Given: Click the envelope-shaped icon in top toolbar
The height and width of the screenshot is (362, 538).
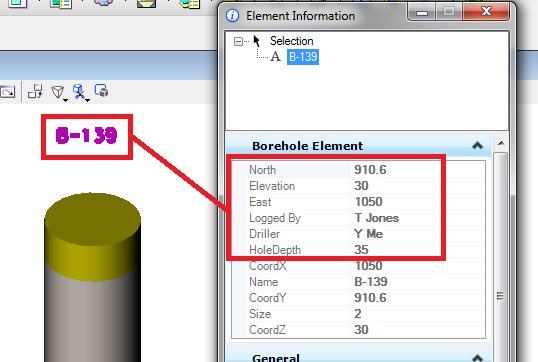Looking at the screenshot, I should pyautogui.click(x=147, y=3).
